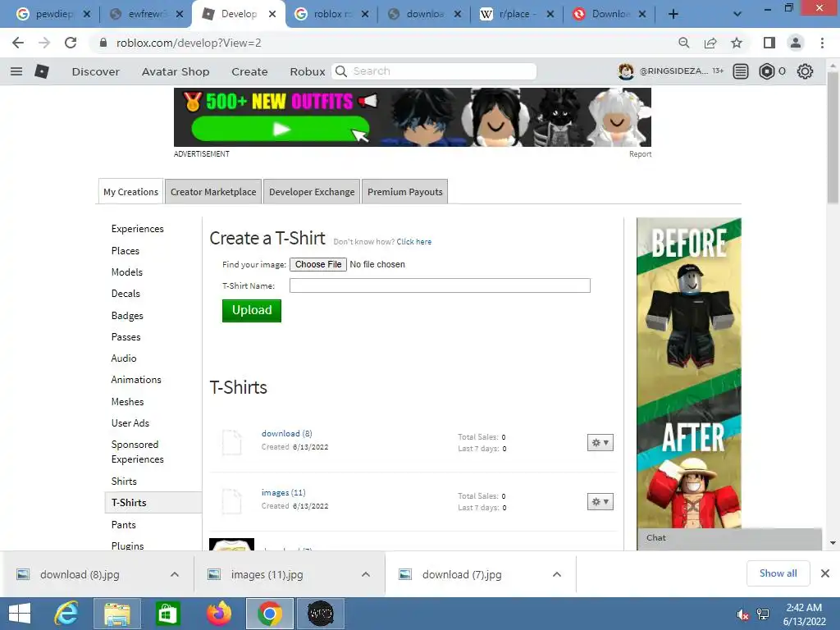Click Show all downloads button
Viewport: 840px width, 630px height.
point(778,573)
